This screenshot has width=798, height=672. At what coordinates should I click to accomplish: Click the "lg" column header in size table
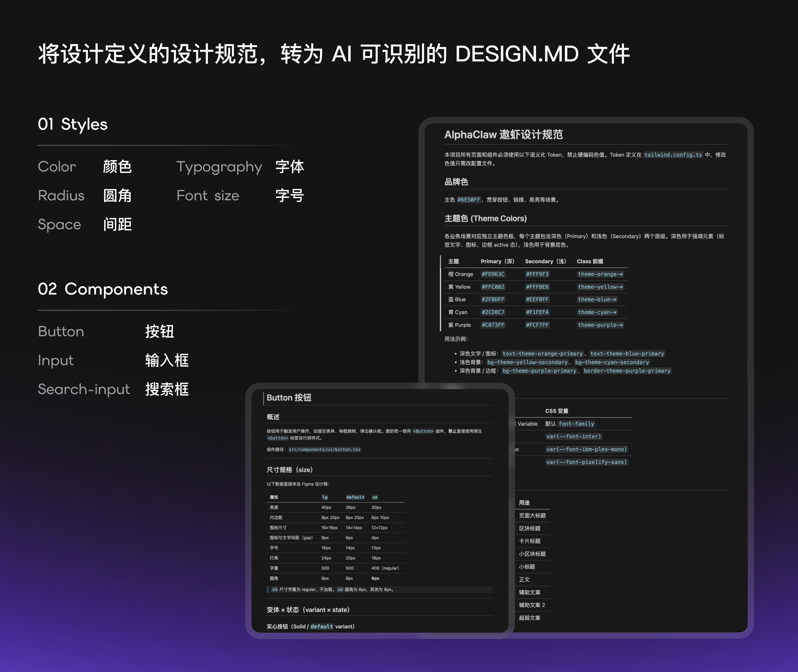tap(324, 497)
